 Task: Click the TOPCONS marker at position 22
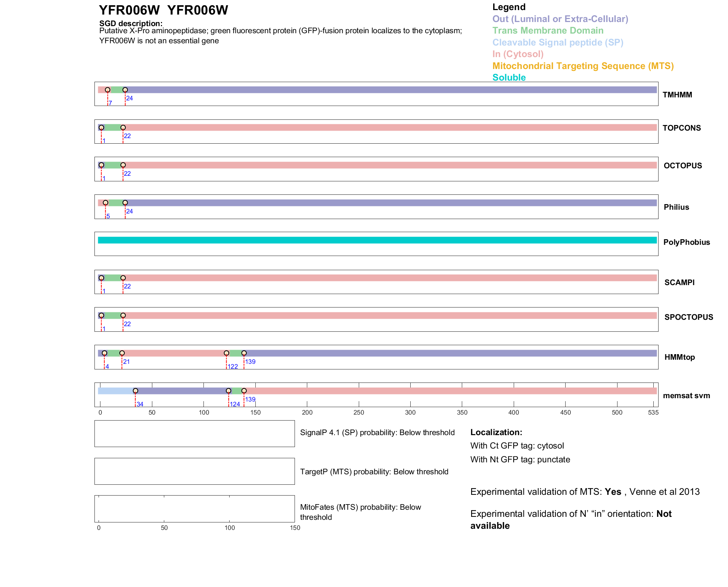coord(123,128)
